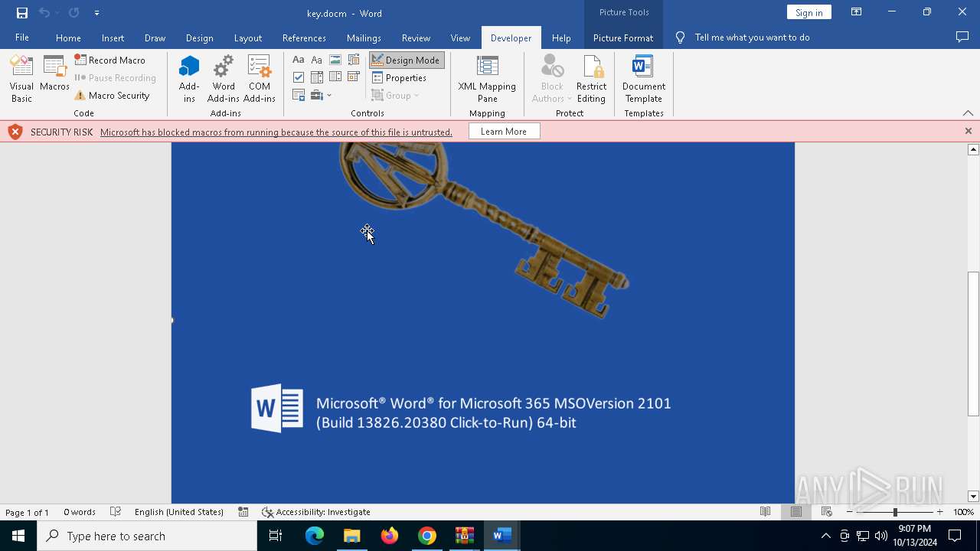Screen dimensions: 980x551
Task: Click taskbar search box
Action: pos(147,536)
